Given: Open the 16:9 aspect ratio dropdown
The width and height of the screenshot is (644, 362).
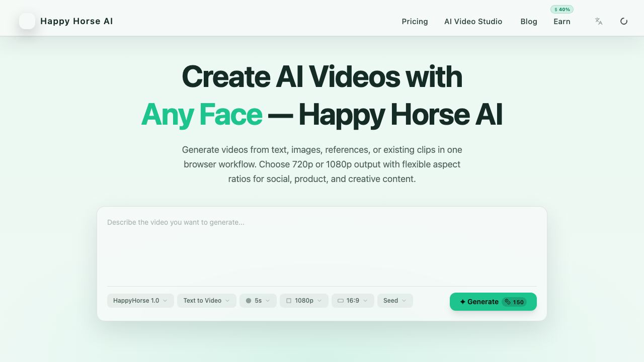Looking at the screenshot, I should (353, 301).
